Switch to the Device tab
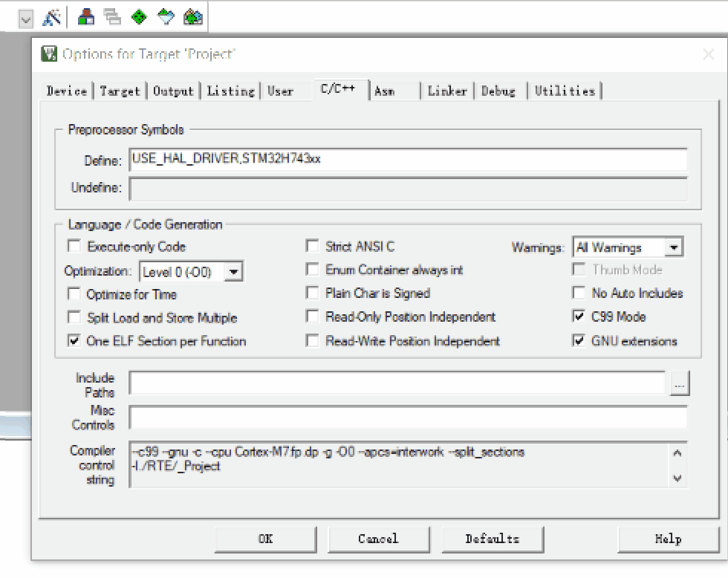This screenshot has width=728, height=578. pos(67,91)
